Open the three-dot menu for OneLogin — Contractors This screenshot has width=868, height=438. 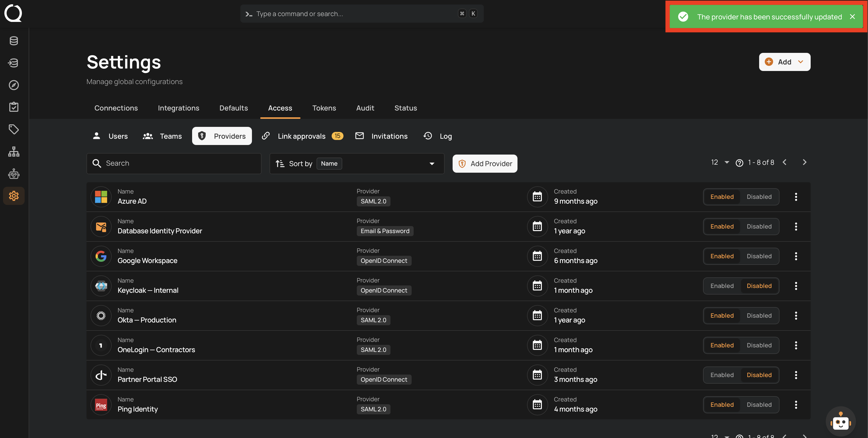796,345
